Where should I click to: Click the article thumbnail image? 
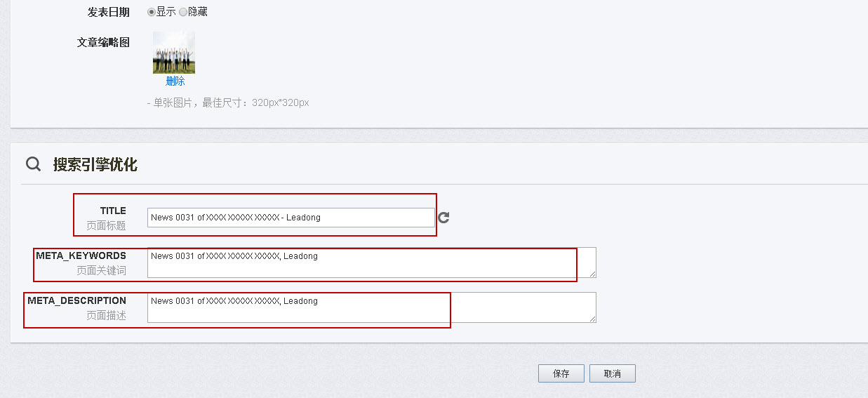tap(173, 53)
